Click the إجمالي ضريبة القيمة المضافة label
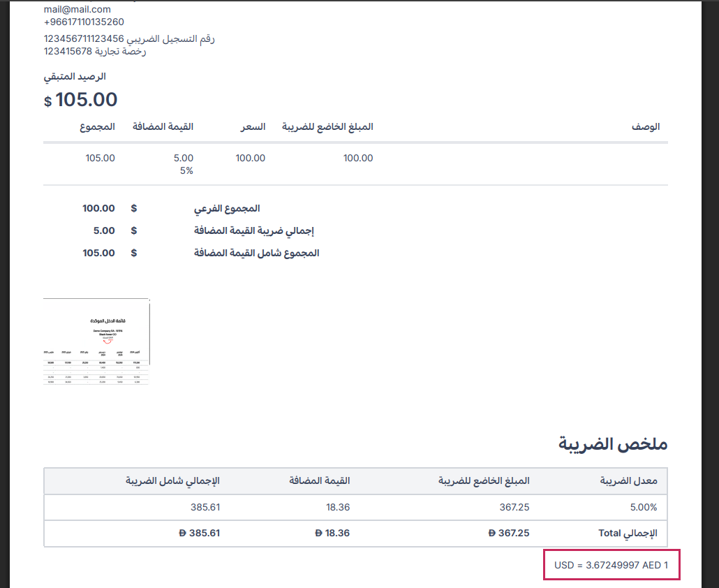 pyautogui.click(x=256, y=230)
